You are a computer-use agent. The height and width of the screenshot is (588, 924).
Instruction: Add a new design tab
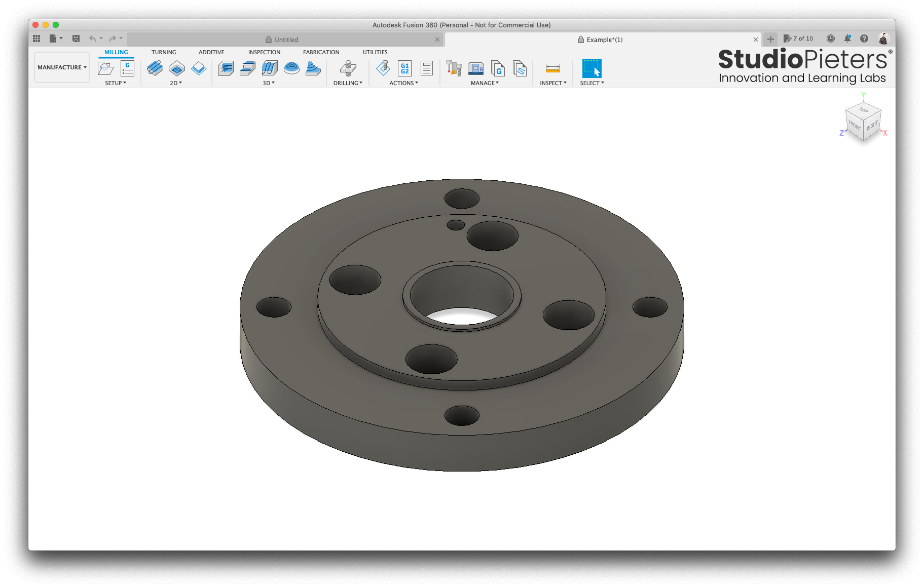pos(770,39)
